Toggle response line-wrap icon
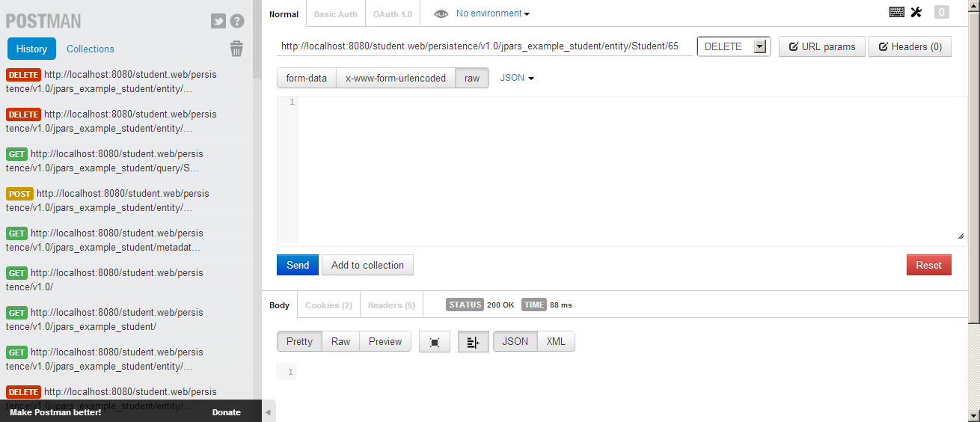The image size is (980, 422). 474,342
